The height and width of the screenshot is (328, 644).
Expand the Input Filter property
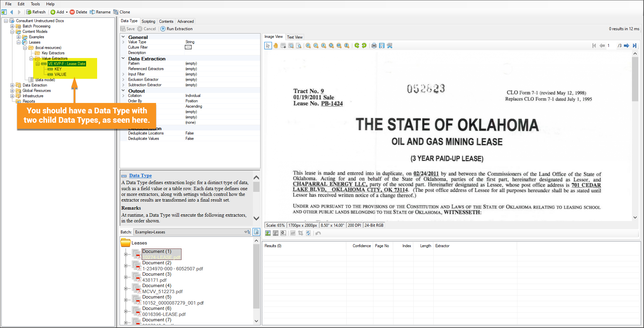(x=123, y=74)
